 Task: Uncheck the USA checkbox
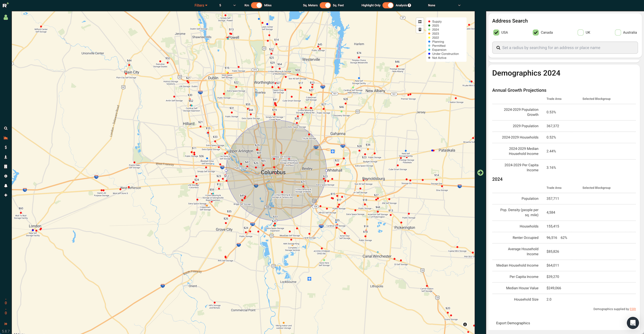tap(496, 32)
